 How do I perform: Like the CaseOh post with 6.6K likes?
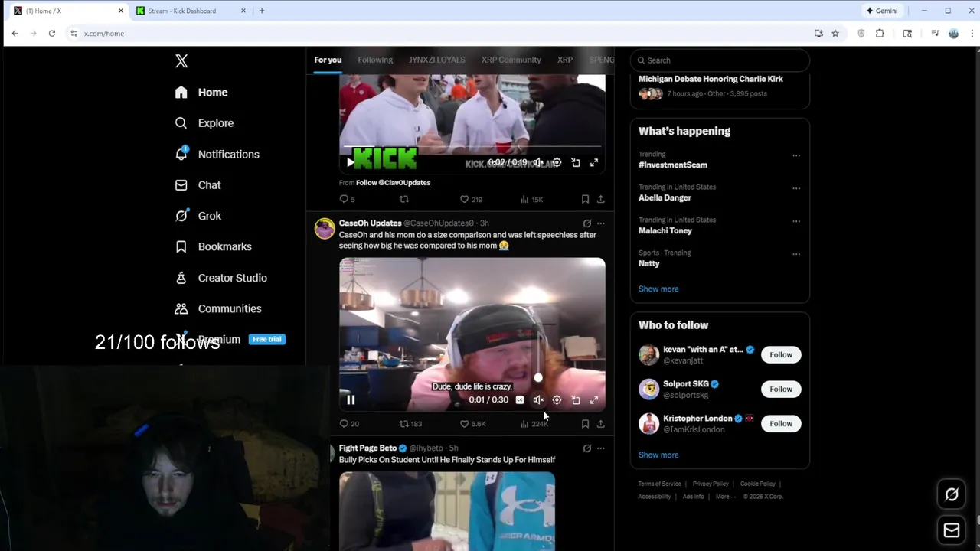(x=472, y=424)
